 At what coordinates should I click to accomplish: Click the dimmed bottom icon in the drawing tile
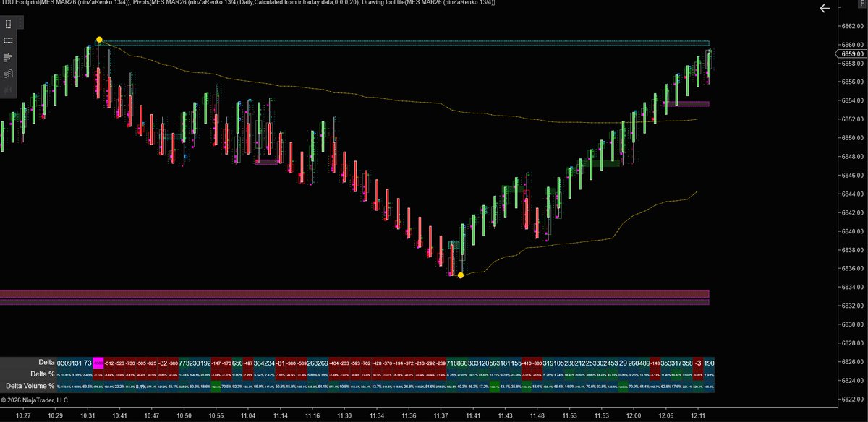[8, 90]
